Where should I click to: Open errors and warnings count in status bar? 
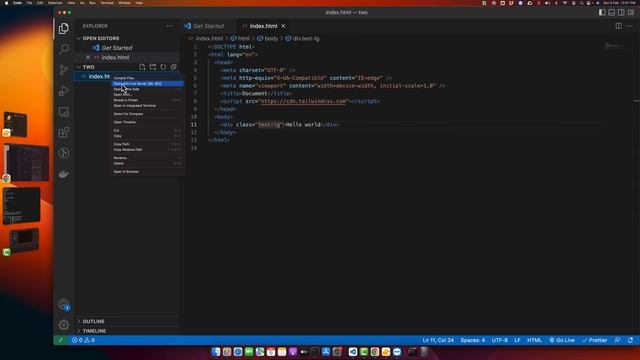pos(83,340)
